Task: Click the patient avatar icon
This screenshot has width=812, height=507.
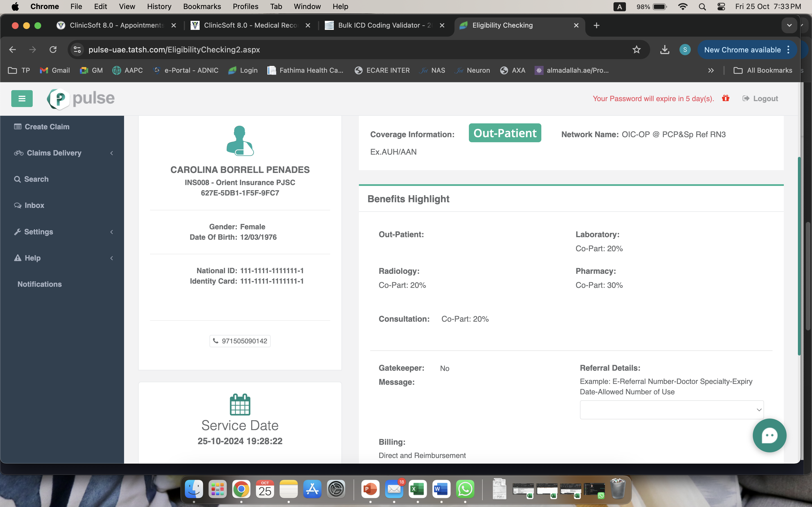Action: pos(240,141)
